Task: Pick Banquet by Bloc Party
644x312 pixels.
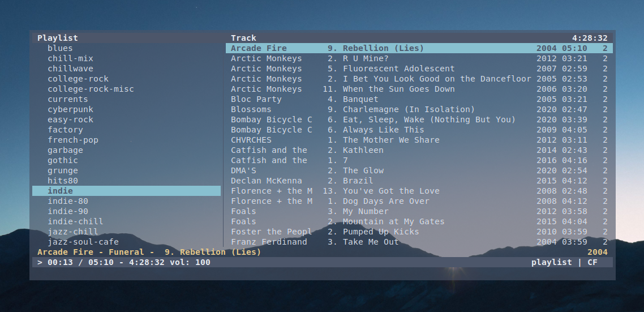Action: [360, 99]
